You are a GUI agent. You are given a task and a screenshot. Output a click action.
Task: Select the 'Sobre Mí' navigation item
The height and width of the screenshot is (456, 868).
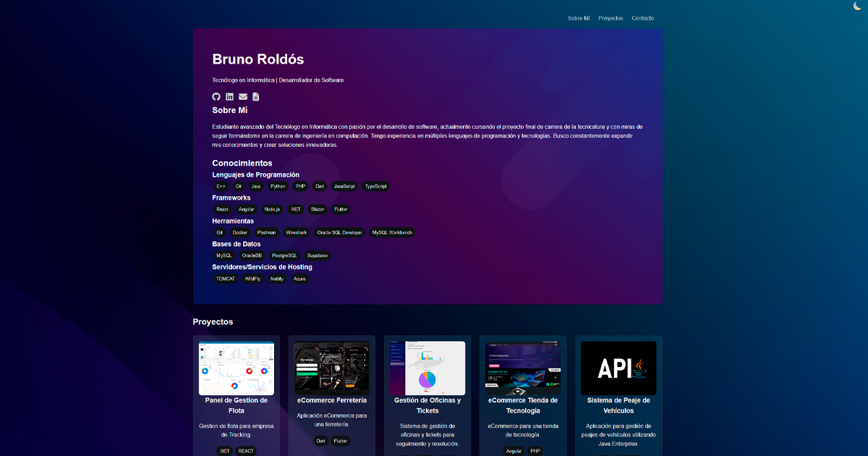click(579, 18)
